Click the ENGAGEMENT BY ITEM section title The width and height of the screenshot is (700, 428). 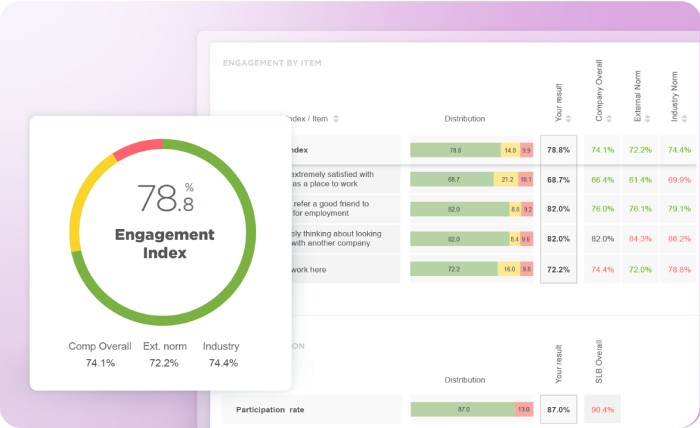tap(272, 63)
